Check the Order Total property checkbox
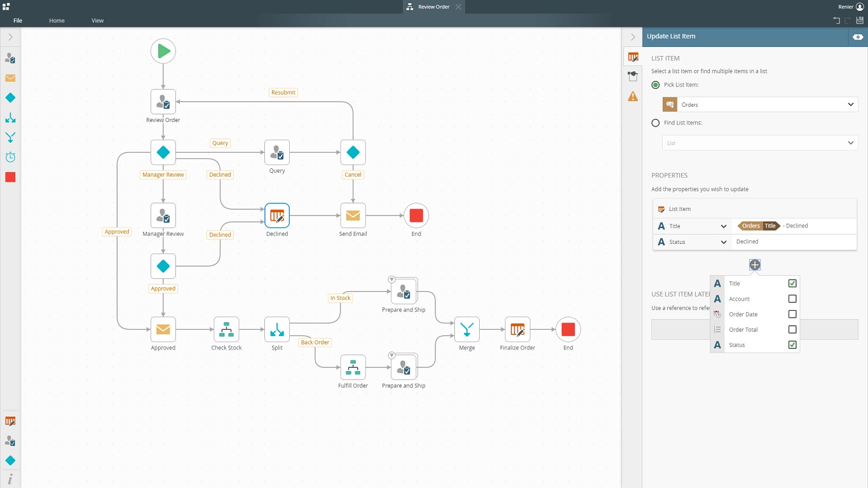Screen dimensions: 868x488 point(792,330)
